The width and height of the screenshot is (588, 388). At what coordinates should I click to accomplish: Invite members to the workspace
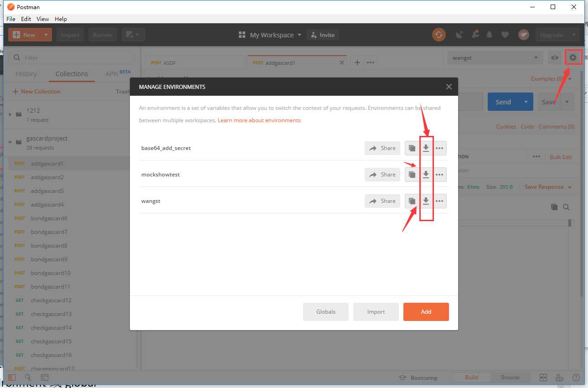click(x=323, y=35)
